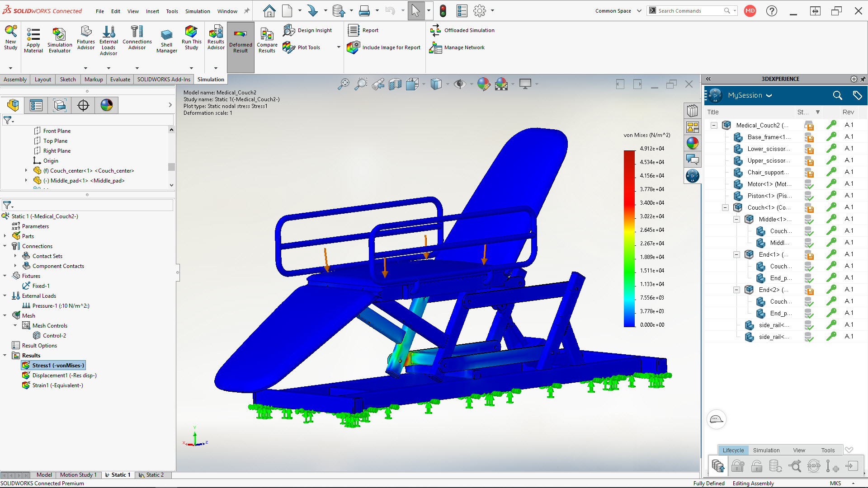The image size is (868, 488).
Task: Click the Assembly tab
Action: (15, 79)
